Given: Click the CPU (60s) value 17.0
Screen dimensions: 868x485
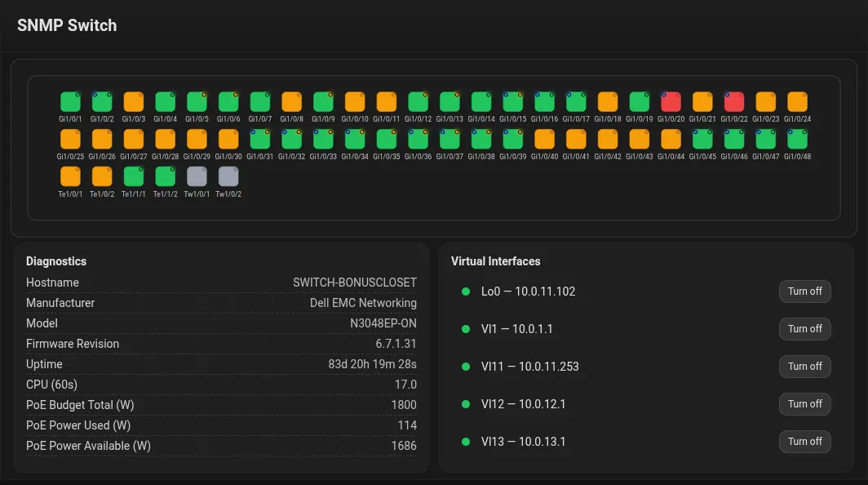Looking at the screenshot, I should click(x=405, y=385).
